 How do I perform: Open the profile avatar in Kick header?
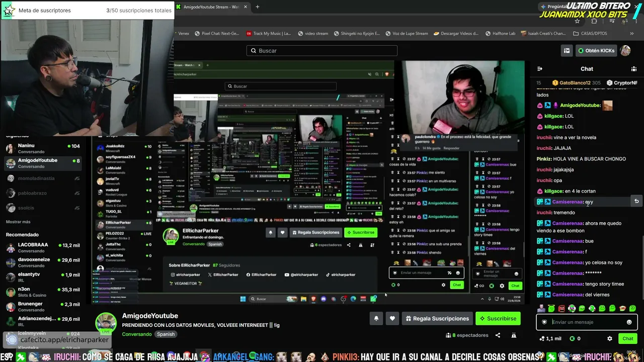pos(625,51)
